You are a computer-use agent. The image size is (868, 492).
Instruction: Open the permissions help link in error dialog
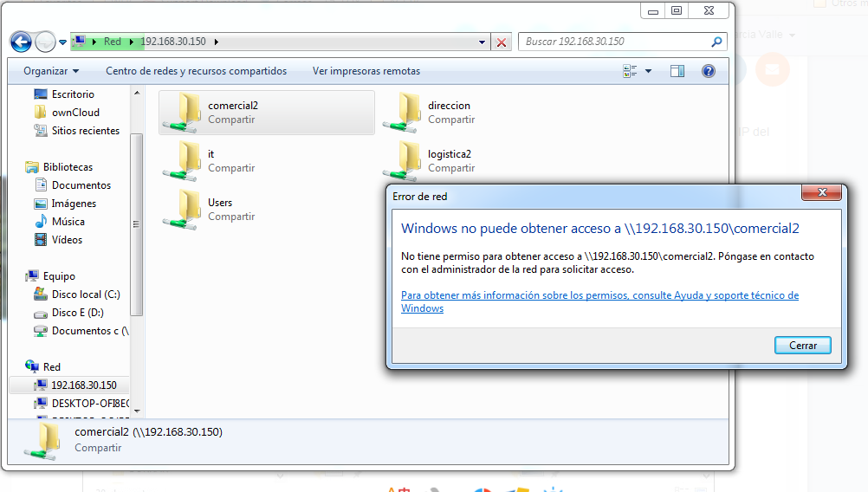click(599, 301)
